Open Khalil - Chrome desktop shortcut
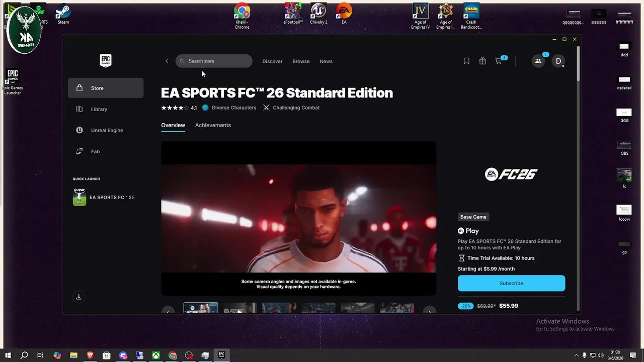The height and width of the screenshot is (362, 644). 242,16
